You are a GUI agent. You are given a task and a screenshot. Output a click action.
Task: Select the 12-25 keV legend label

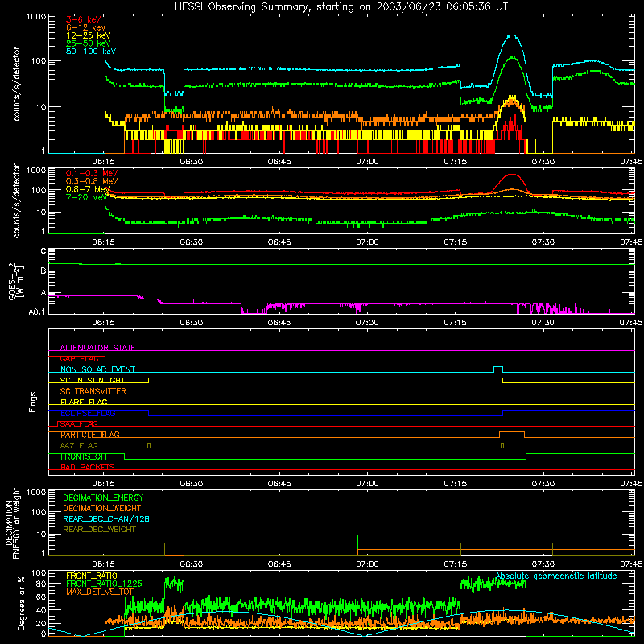point(89,35)
